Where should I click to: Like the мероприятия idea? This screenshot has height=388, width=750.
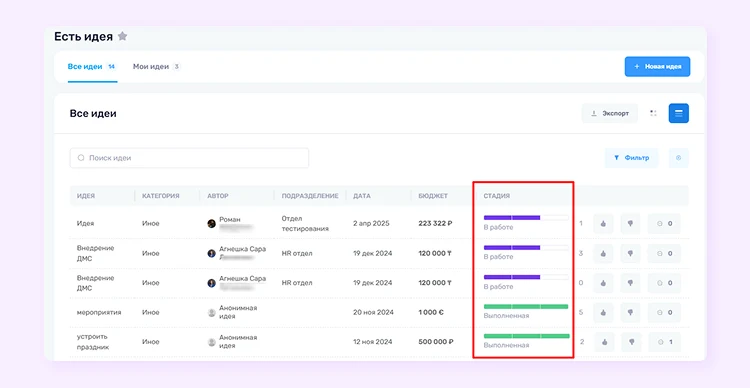(x=603, y=312)
